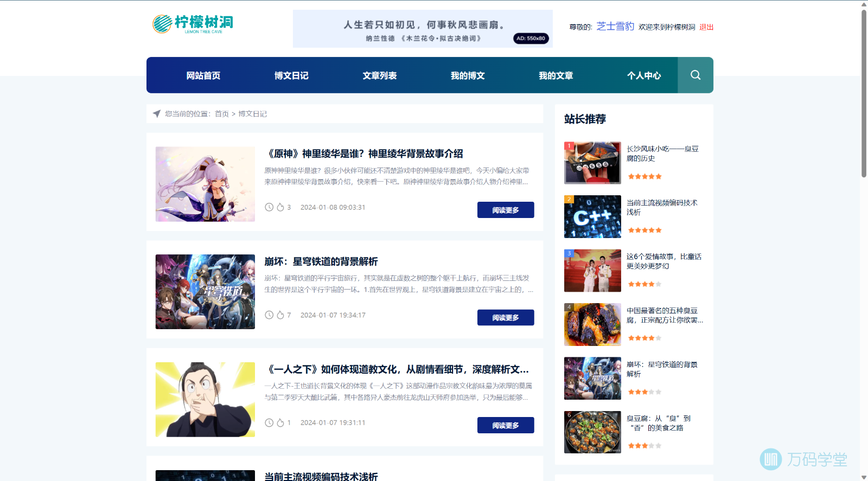Click the 一人之下 post cover image
The image size is (868, 481).
click(x=205, y=400)
